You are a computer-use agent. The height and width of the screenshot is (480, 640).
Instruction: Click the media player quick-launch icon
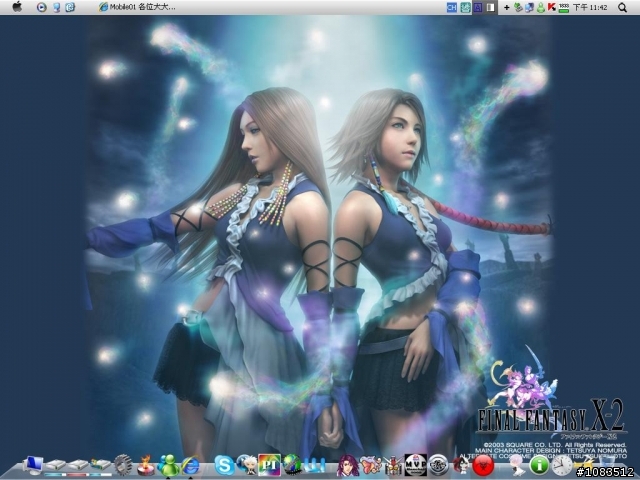[x=41, y=7]
